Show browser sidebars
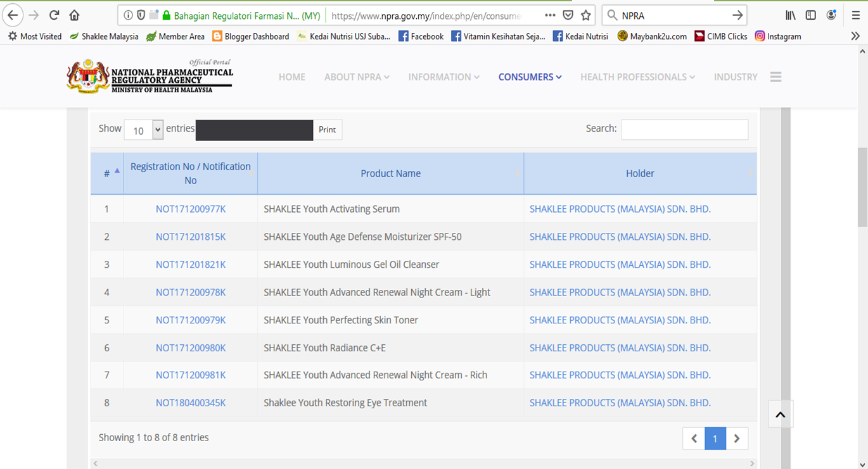 pyautogui.click(x=811, y=15)
